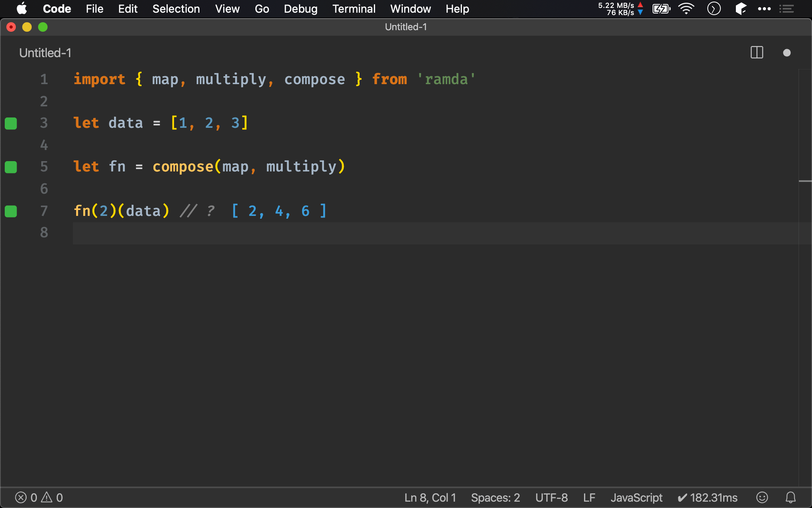Click the import keyword on line 1
The height and width of the screenshot is (508, 812).
100,79
